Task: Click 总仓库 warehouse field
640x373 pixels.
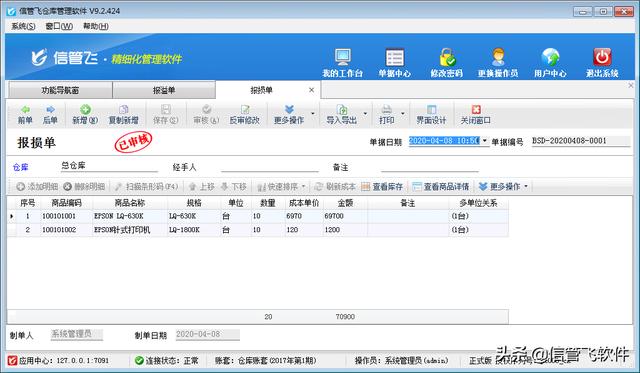Action: 109,166
